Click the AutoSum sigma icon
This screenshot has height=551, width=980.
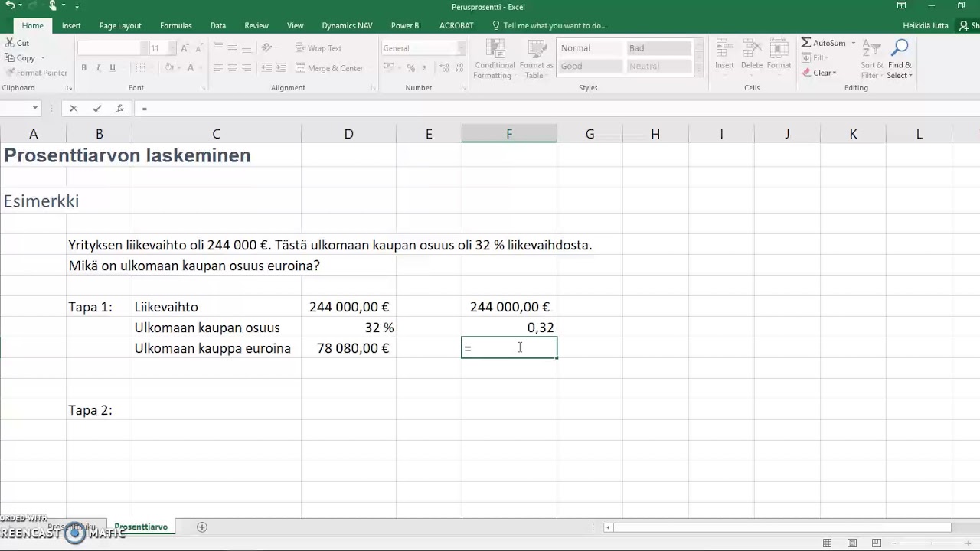tap(806, 44)
